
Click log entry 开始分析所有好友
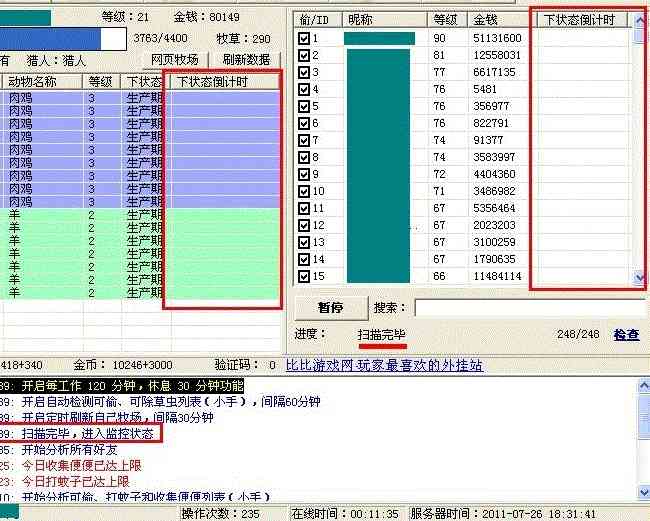69,450
